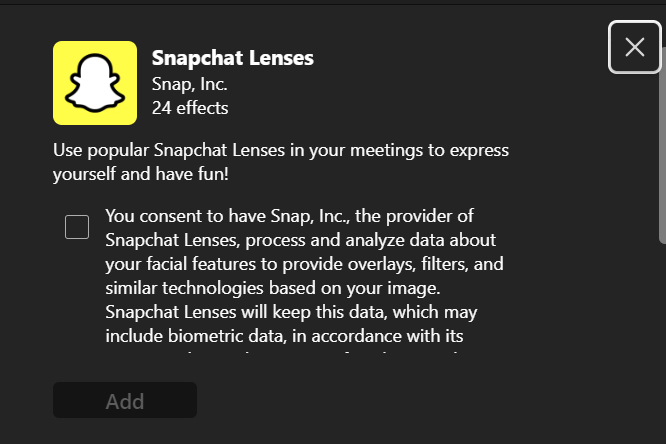Viewport: 666px width, 444px height.
Task: Close the Snapchat Lenses dialog
Action: (634, 47)
